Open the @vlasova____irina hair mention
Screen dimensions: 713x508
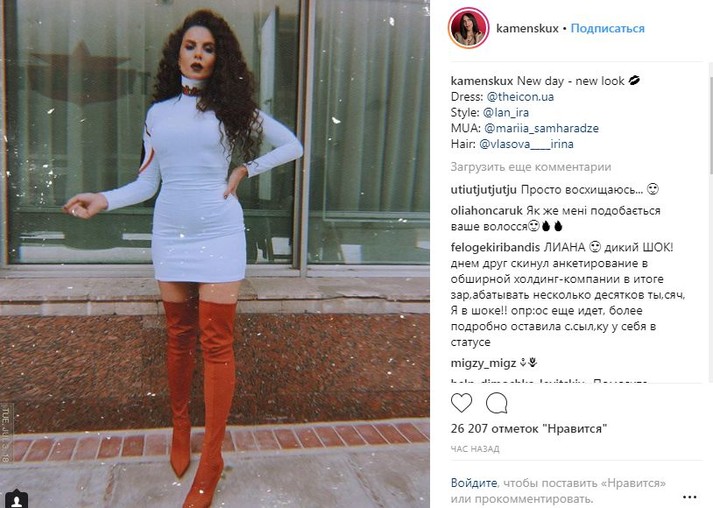(x=526, y=144)
